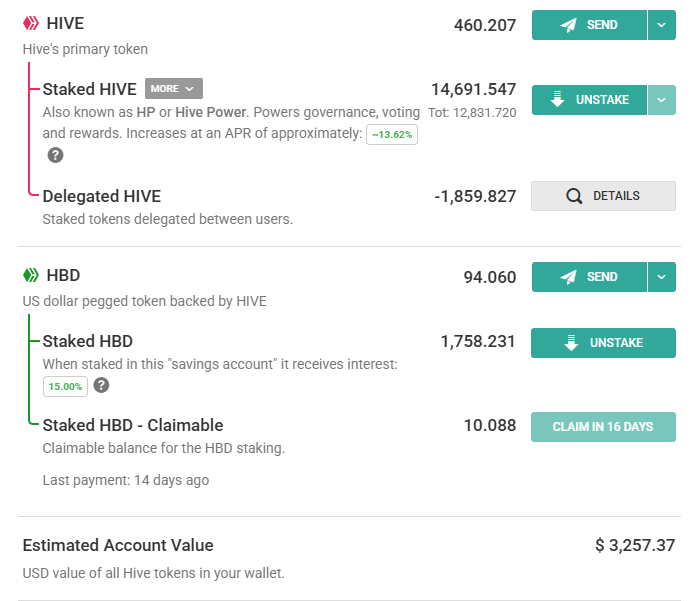
Task: Click the ~13.62% APR badge
Action: pyautogui.click(x=392, y=135)
